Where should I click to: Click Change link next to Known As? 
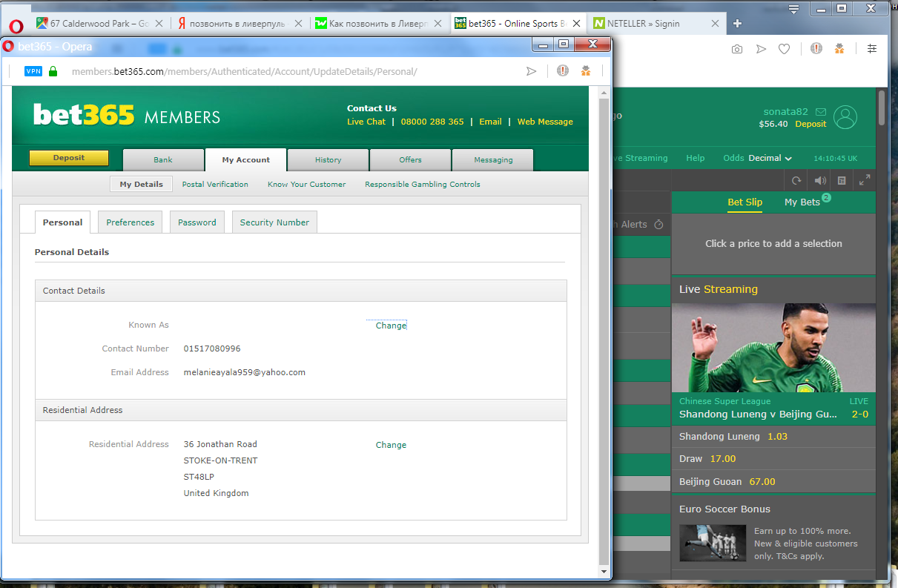point(391,326)
